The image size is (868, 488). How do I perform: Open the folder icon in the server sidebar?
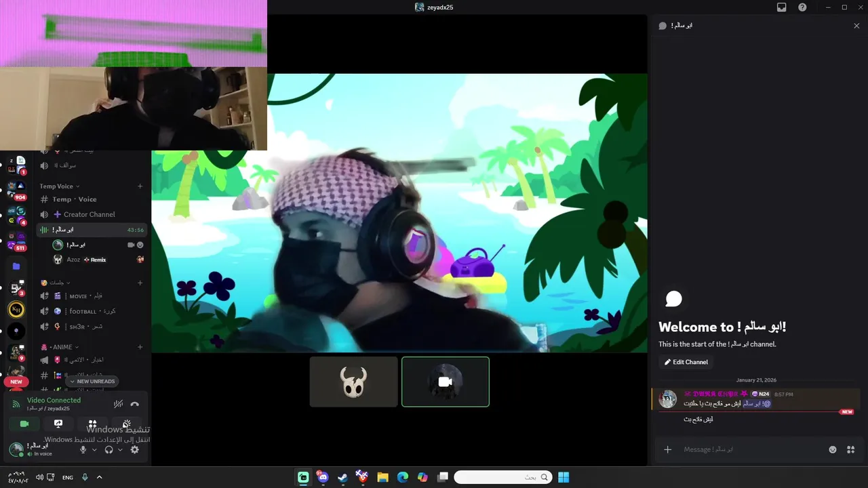pos(16,266)
